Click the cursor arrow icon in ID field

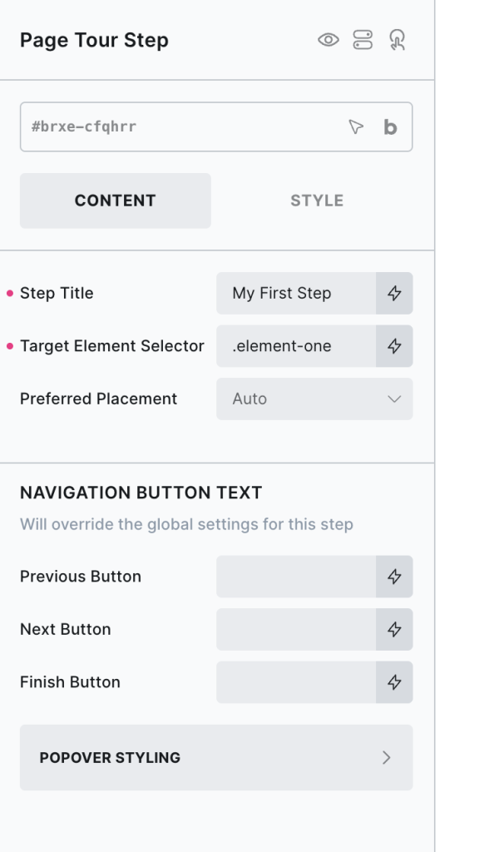[x=356, y=127]
